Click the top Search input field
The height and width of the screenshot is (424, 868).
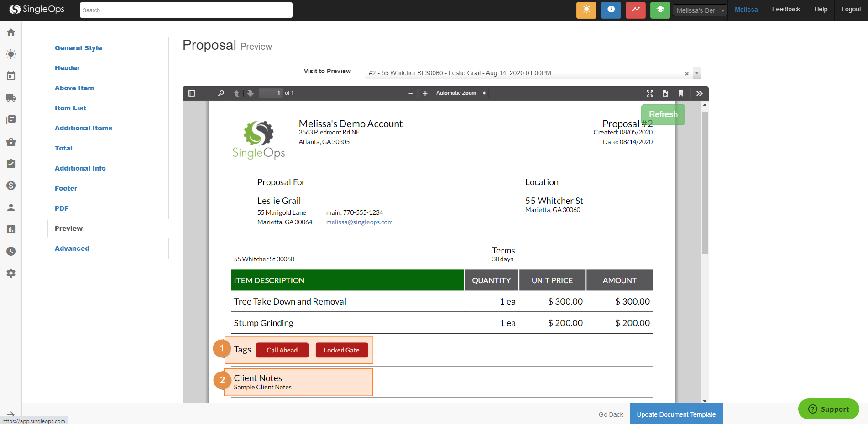186,10
